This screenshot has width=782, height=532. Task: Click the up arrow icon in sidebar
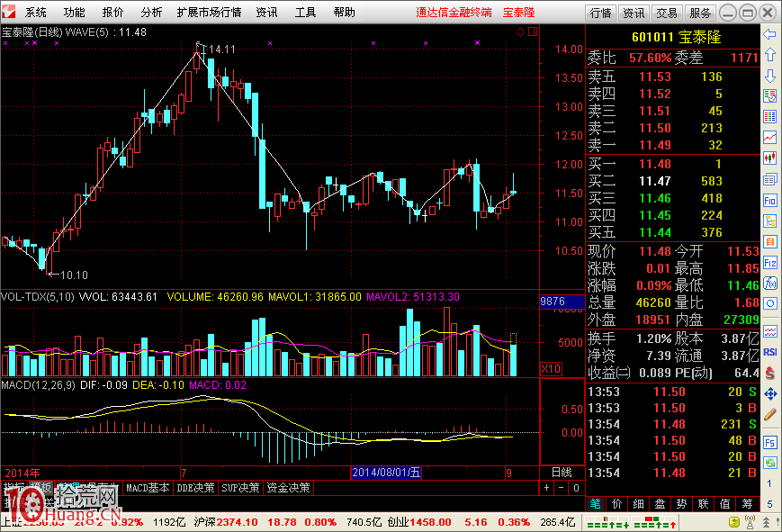[770, 55]
